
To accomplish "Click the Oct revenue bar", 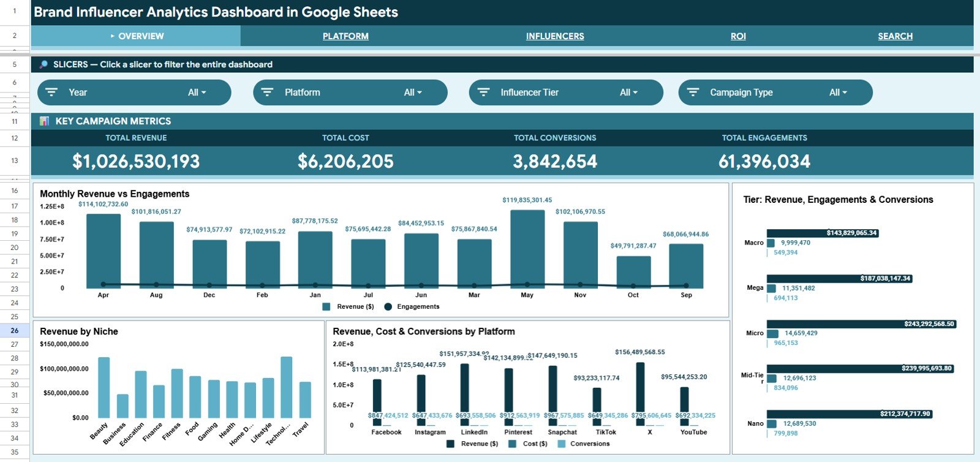I will 633,272.
